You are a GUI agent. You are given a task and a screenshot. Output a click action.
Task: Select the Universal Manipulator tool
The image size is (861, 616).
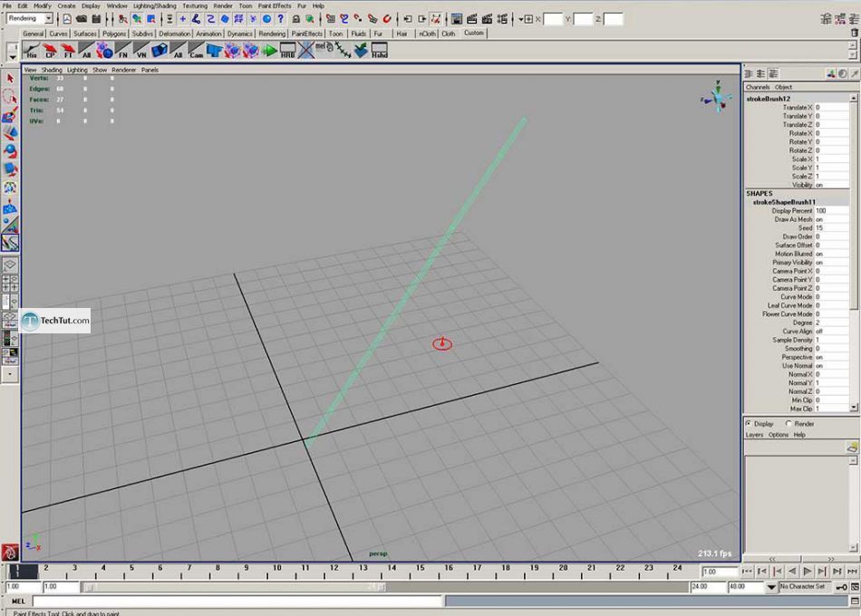point(10,188)
